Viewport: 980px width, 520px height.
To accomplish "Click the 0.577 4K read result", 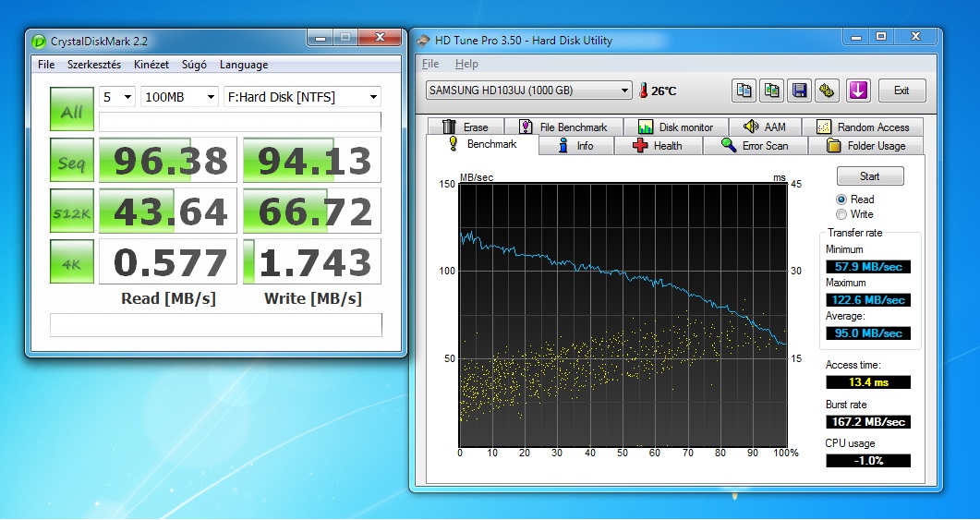I will coord(168,261).
